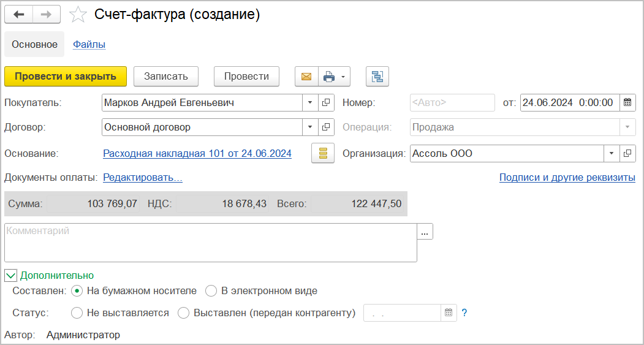644x345 pixels.
Task: Click into the Комментарий text field
Action: 210,243
